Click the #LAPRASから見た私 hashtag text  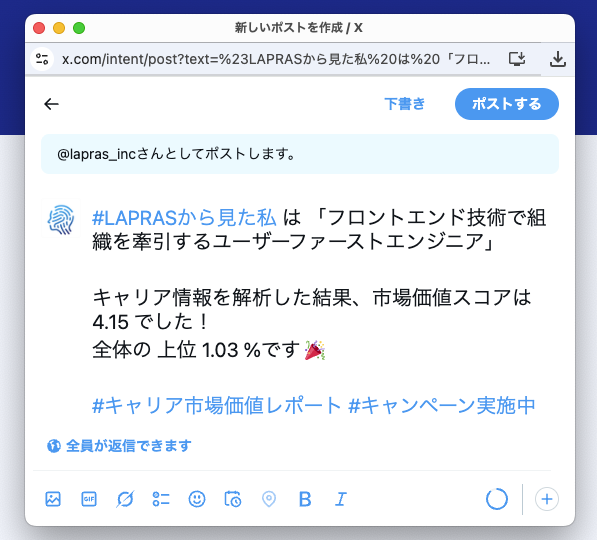(x=184, y=218)
